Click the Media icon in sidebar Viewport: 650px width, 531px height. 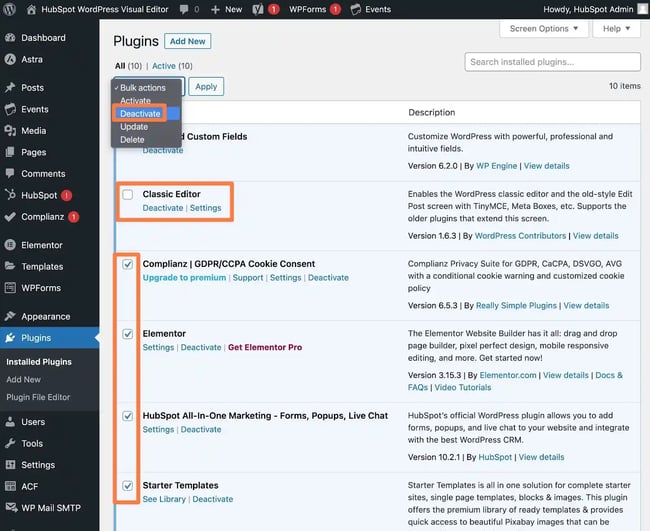pos(10,131)
